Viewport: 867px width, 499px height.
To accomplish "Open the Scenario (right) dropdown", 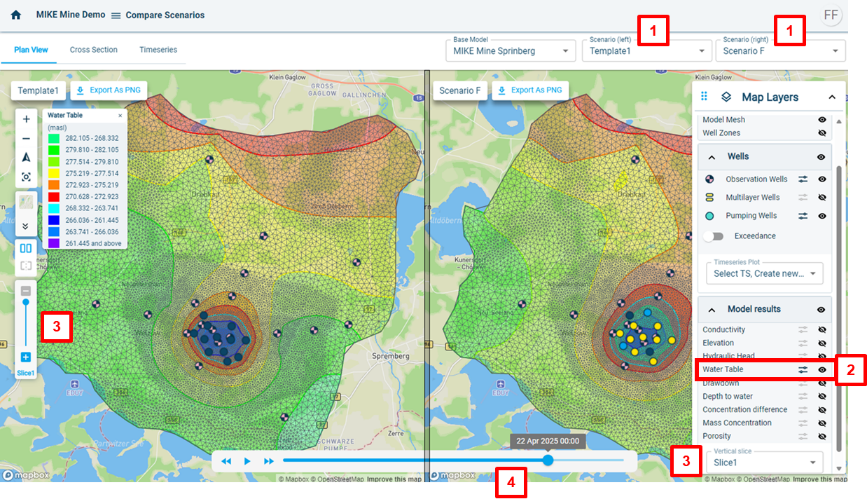I will 780,50.
